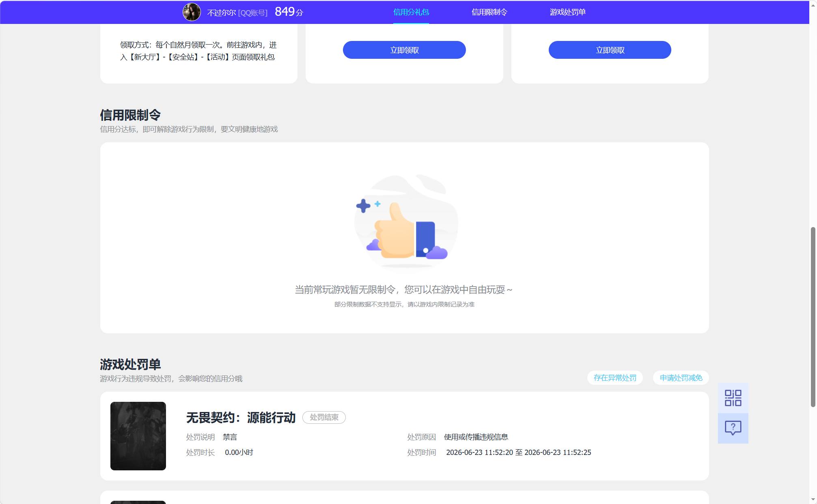Image resolution: width=817 pixels, height=504 pixels.
Task: Click the 当前常玩游戏暂无限制令 message
Action: pos(404,290)
